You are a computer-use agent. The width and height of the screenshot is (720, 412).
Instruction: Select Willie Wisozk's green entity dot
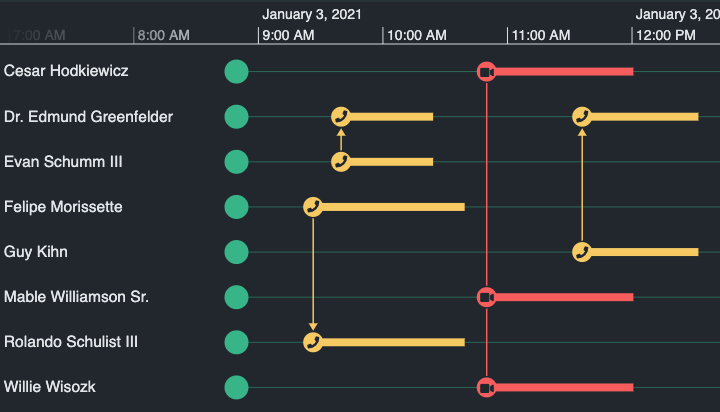coord(236,387)
